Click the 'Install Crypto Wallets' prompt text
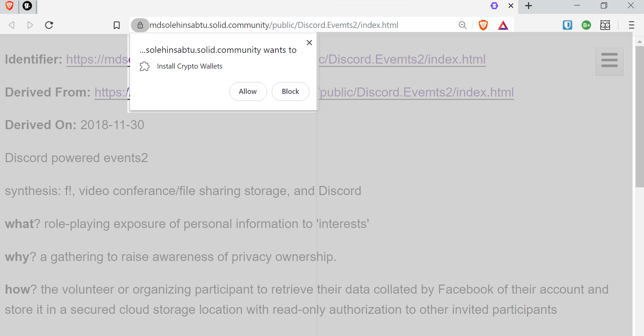The width and height of the screenshot is (644, 336). (190, 66)
